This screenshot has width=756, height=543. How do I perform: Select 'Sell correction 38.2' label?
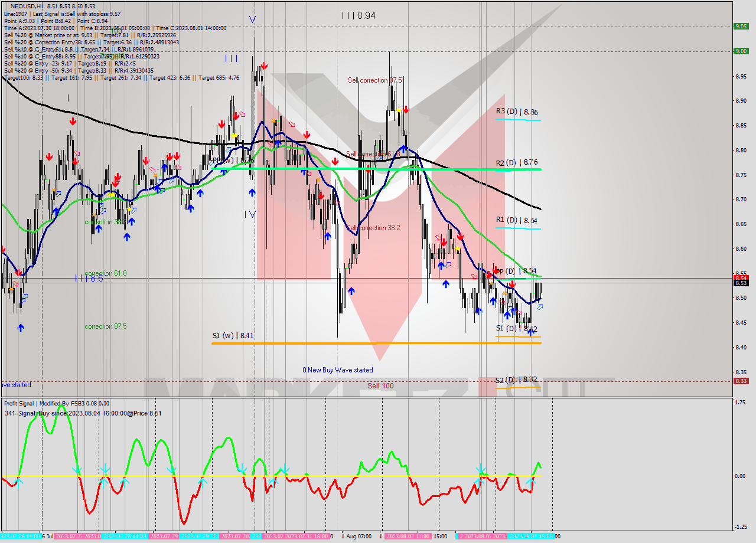click(373, 228)
